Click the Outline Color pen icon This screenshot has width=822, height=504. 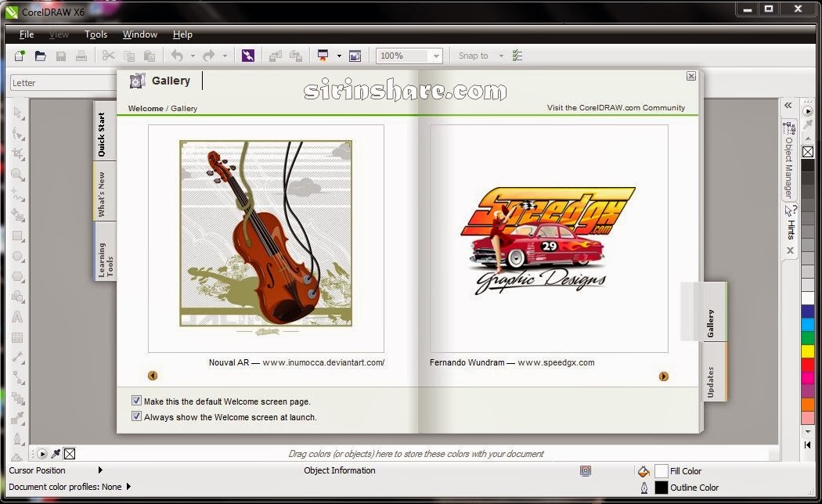coord(644,488)
